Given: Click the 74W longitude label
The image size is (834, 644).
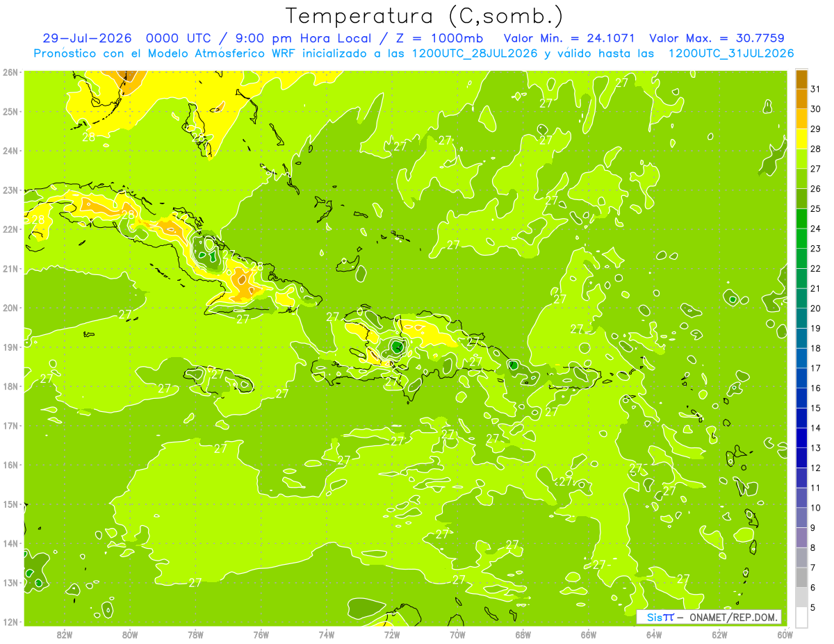Looking at the screenshot, I should [x=327, y=634].
